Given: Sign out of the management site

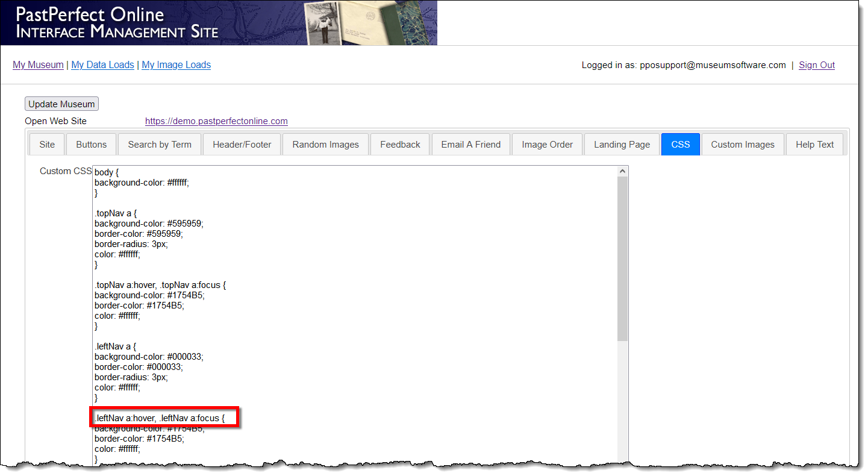Looking at the screenshot, I should click(x=816, y=64).
